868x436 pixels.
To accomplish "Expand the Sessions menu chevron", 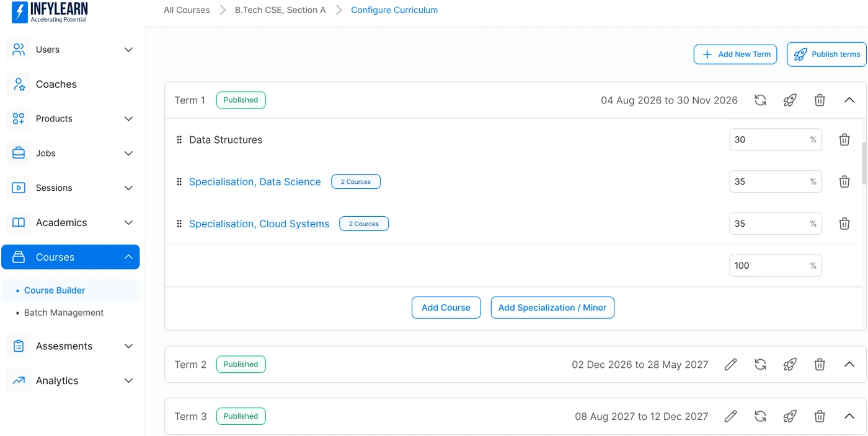I will click(128, 188).
